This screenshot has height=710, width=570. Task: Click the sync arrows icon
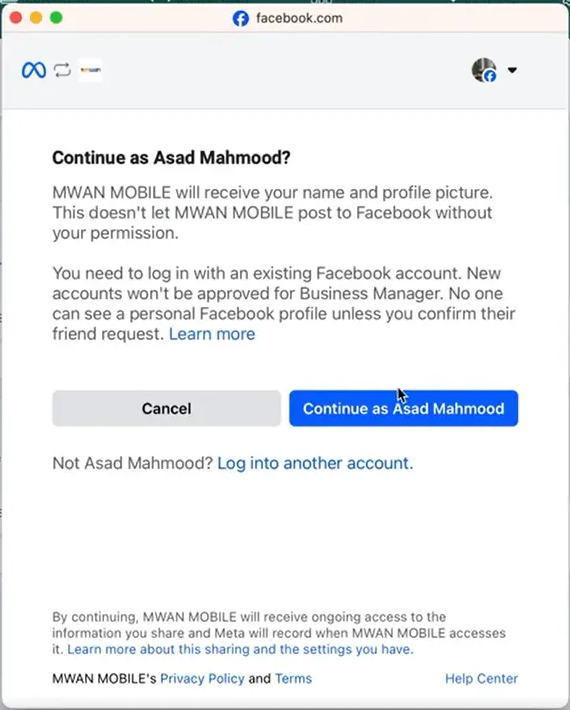click(x=62, y=70)
